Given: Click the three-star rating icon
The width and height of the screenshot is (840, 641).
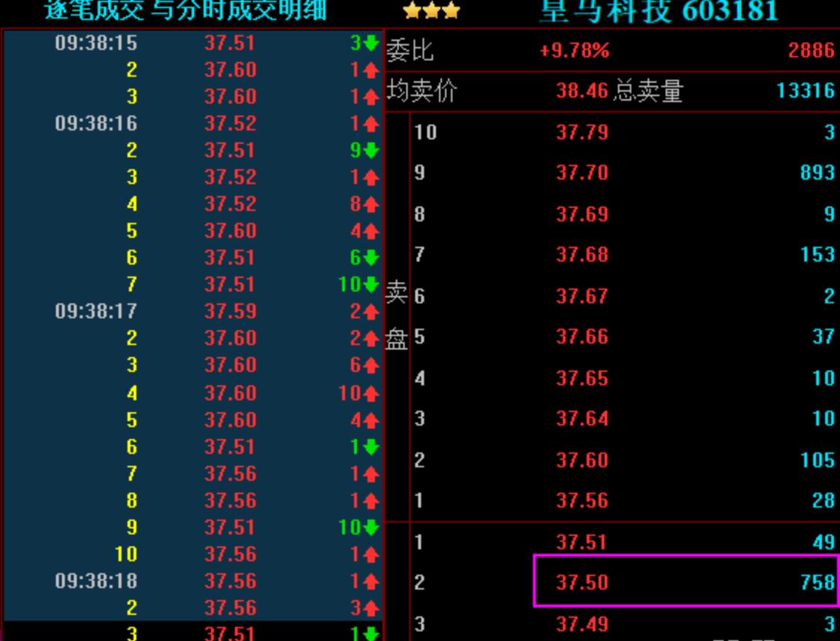Looking at the screenshot, I should pos(431,11).
